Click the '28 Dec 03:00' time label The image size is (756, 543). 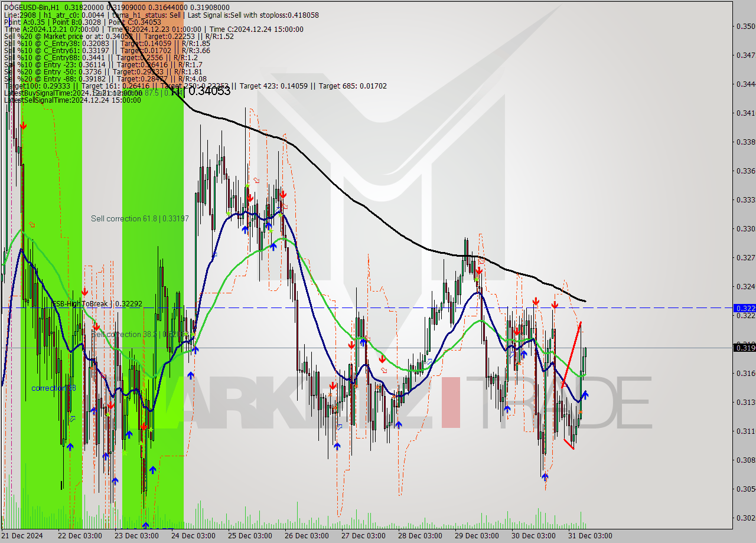pyautogui.click(x=419, y=536)
